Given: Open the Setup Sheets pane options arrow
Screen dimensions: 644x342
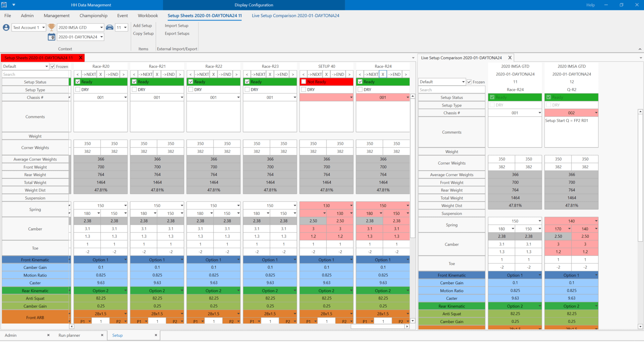Looking at the screenshot, I should click(413, 58).
